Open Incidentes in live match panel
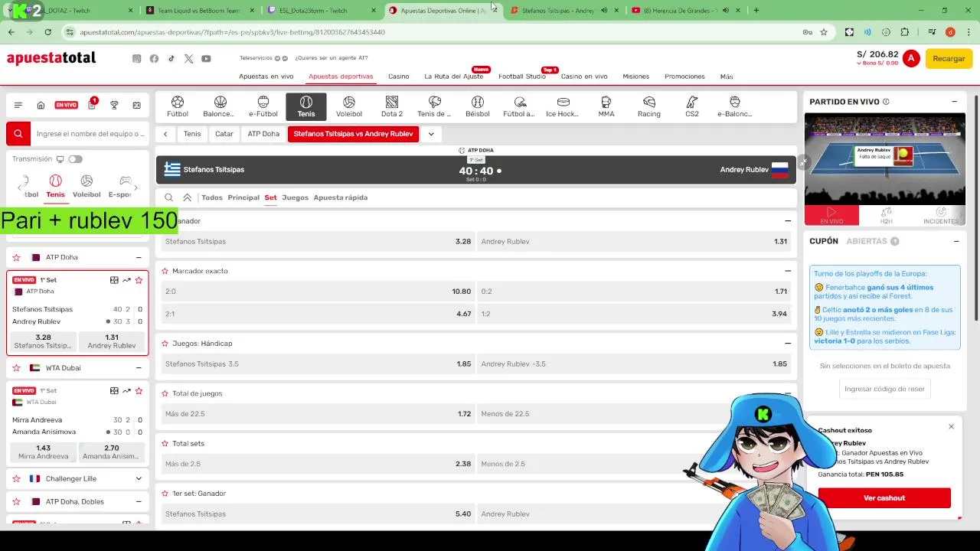The width and height of the screenshot is (980, 551). click(x=940, y=216)
